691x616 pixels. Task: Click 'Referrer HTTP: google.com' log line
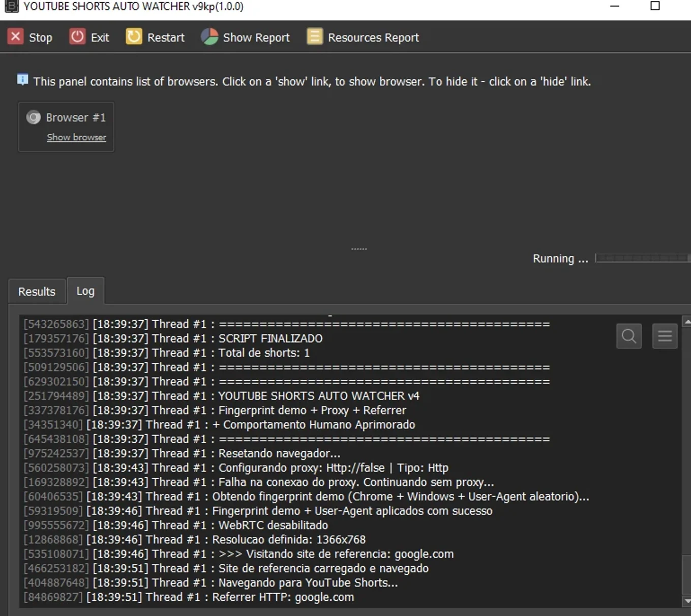coord(283,597)
